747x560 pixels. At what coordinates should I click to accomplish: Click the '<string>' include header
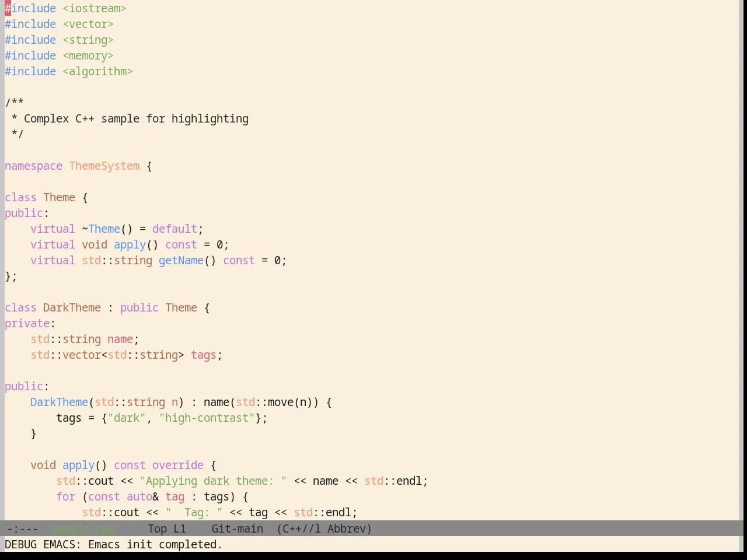(x=88, y=40)
